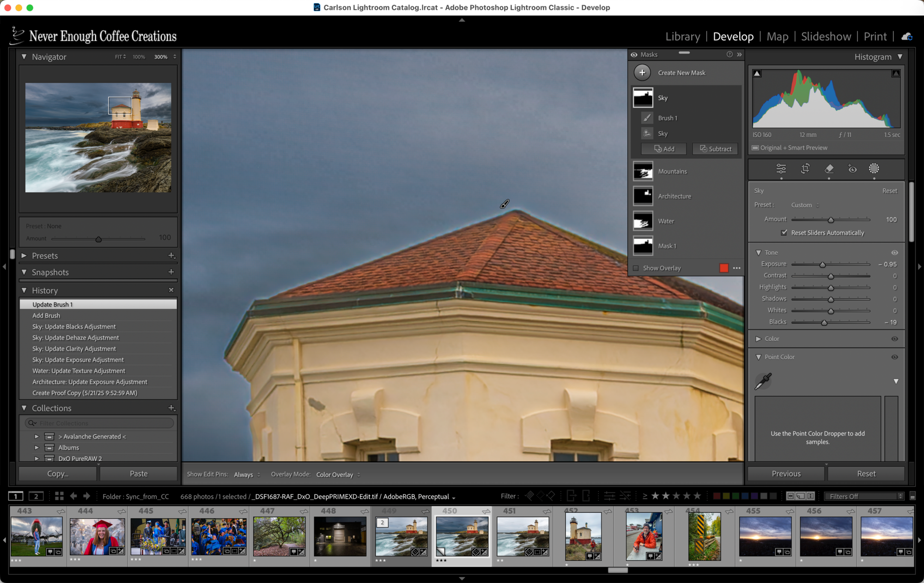Select the Masking tool icon
The width and height of the screenshot is (924, 583).
pyautogui.click(x=874, y=169)
